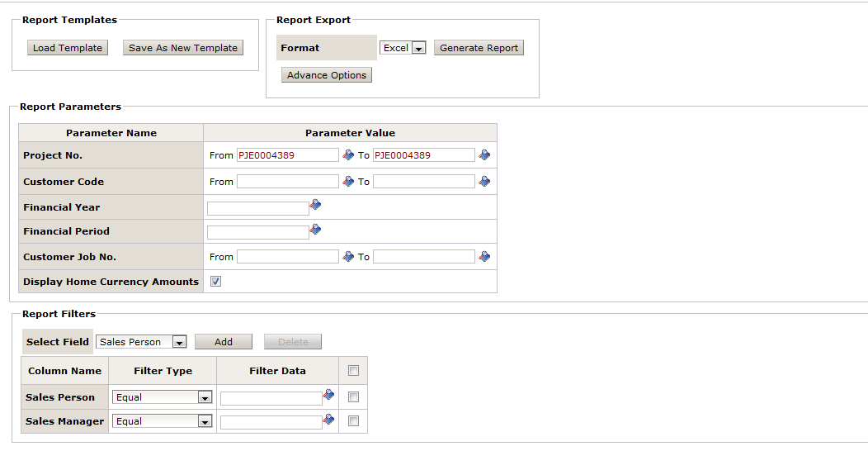Focus the Customer Job No. From input

tap(288, 257)
